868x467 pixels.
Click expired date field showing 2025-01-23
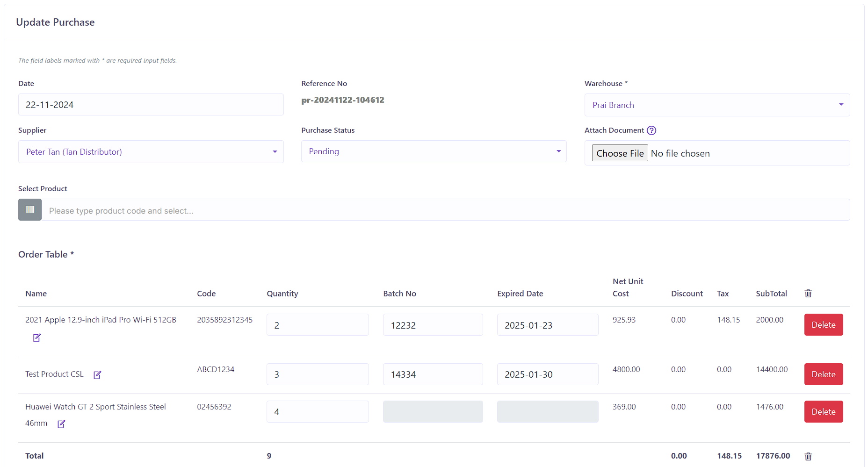(548, 325)
